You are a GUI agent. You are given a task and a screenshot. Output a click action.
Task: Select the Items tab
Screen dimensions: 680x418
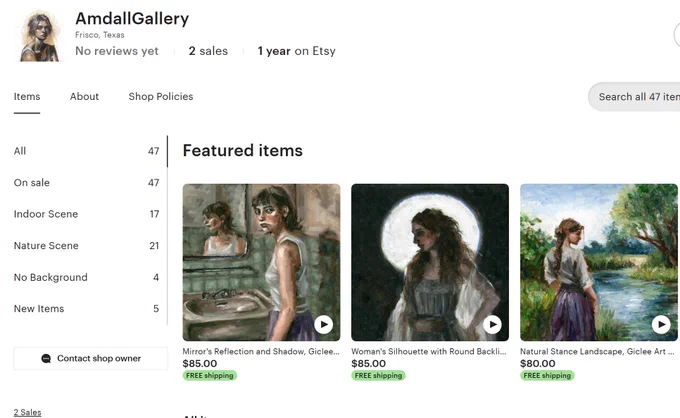click(x=27, y=97)
